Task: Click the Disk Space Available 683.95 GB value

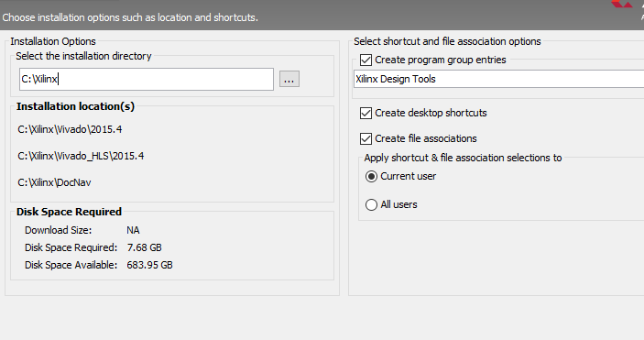Action: pos(149,265)
